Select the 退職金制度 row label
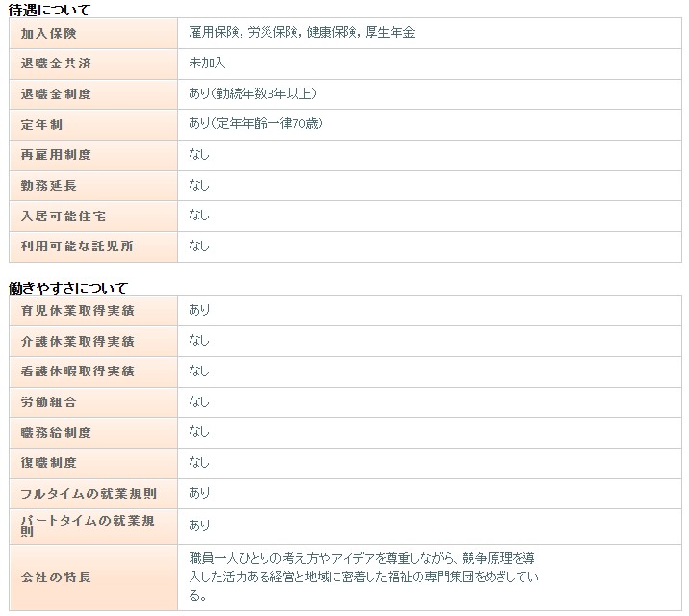Screen dimensions: 689x616 tap(55, 94)
